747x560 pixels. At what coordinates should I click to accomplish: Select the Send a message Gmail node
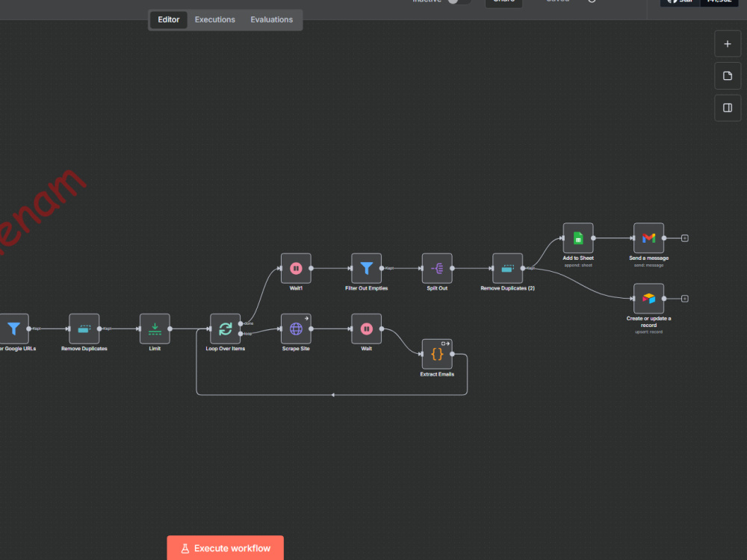[x=648, y=237]
